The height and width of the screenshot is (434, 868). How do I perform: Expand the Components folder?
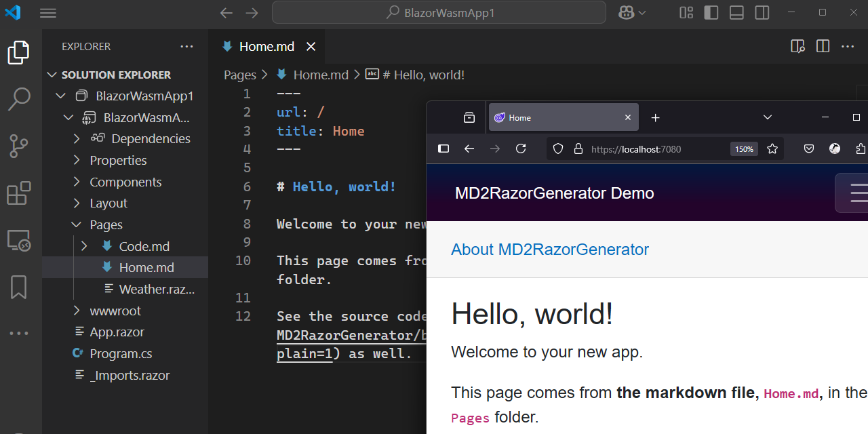click(77, 182)
